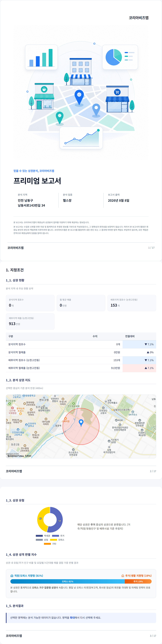Click the page number 2 / 17

tap(153, 471)
